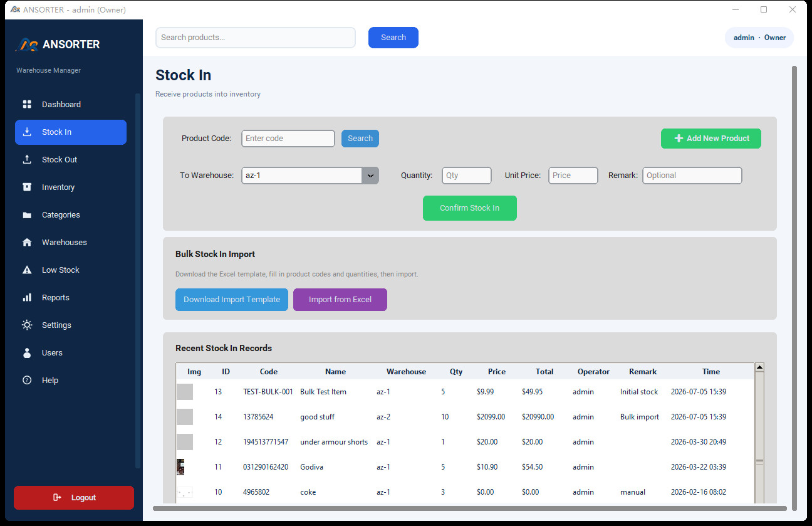Click the Settings sun-gear icon

pos(27,325)
